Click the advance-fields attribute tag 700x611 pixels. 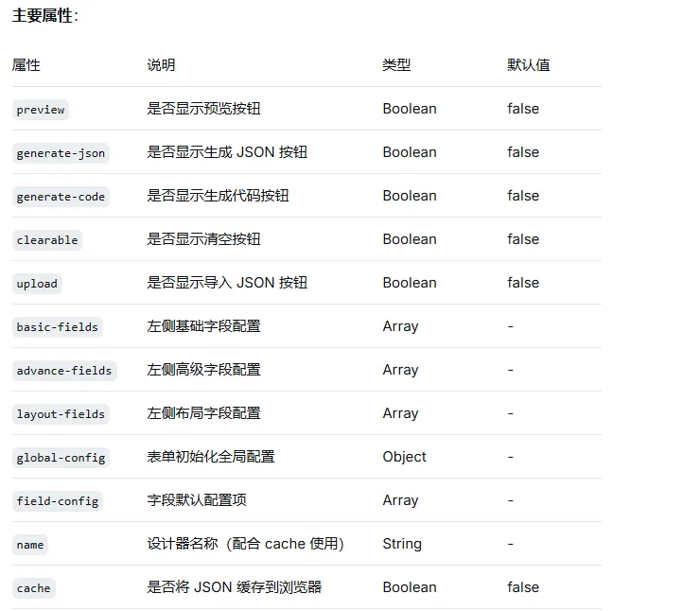pos(64,371)
